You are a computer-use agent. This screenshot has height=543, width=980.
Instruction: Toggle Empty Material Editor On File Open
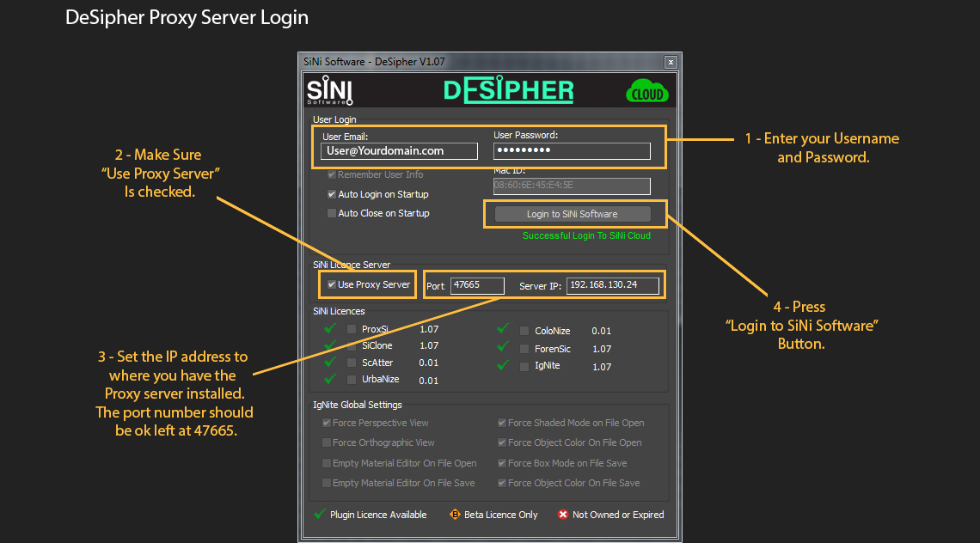pyautogui.click(x=327, y=463)
